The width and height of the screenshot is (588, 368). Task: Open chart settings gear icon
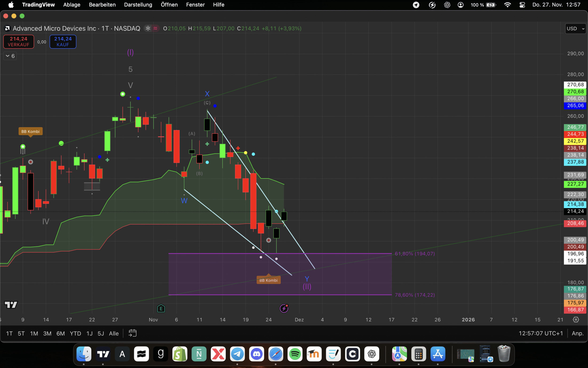point(576,319)
